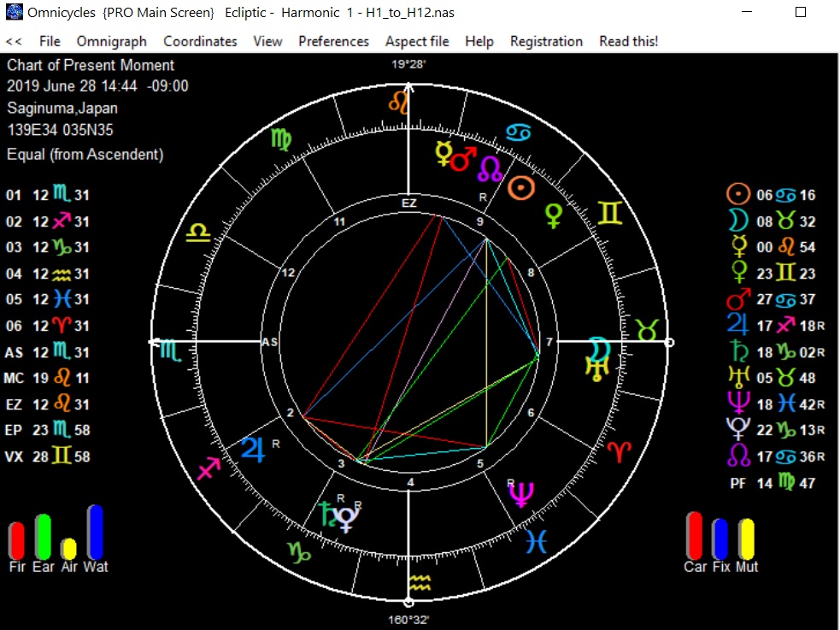Expand the Preferences menu

333,41
